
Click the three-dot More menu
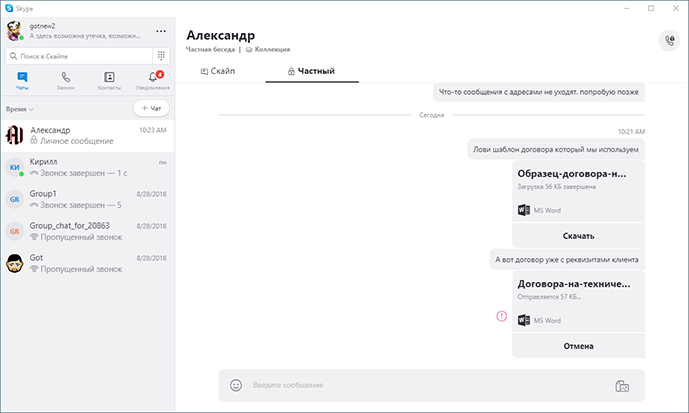pyautogui.click(x=161, y=31)
